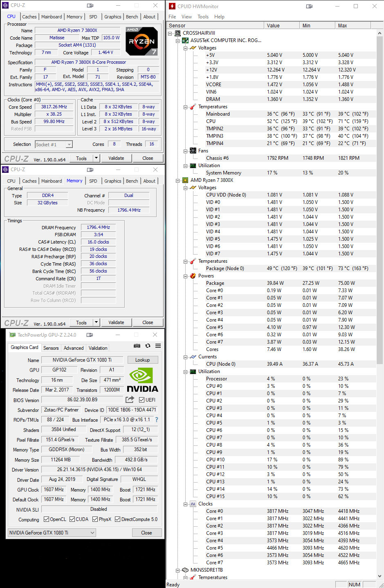The image size is (384, 588).
Task: Open the NVIDIA GeForce GTX 1080 Ti GPU dropdown
Action: click(x=52, y=532)
